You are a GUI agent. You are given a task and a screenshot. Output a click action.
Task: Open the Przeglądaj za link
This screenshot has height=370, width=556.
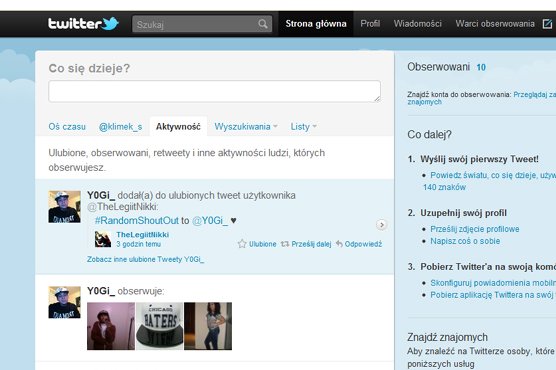point(534,95)
